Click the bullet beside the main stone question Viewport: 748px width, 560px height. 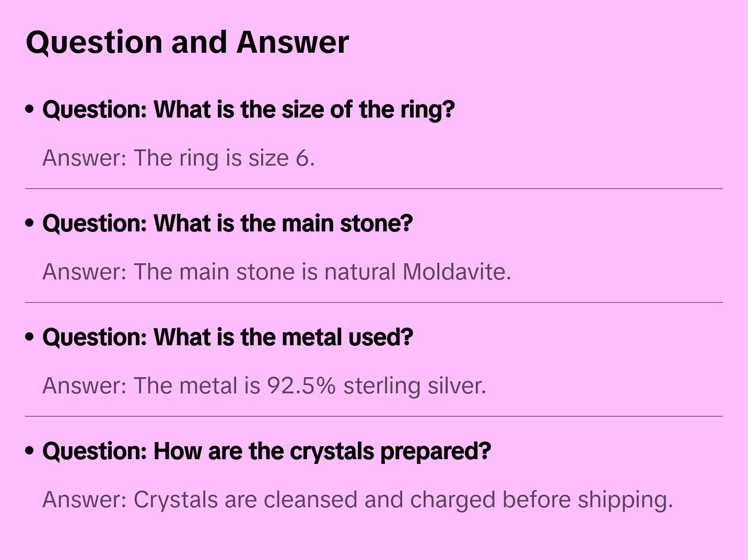point(30,223)
